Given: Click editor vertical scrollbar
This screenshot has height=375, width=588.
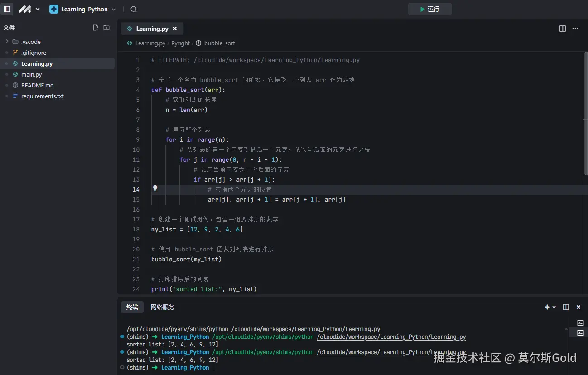Looking at the screenshot, I should pos(586,113).
